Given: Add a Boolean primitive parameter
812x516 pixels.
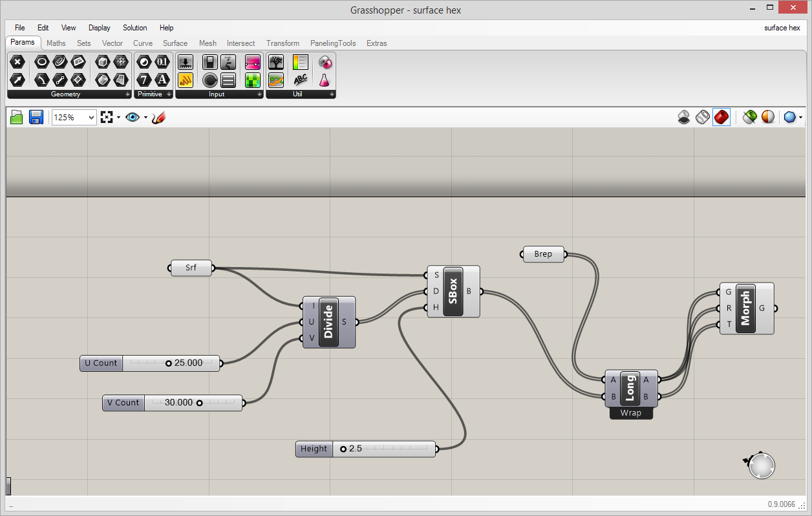Looking at the screenshot, I should click(144, 62).
